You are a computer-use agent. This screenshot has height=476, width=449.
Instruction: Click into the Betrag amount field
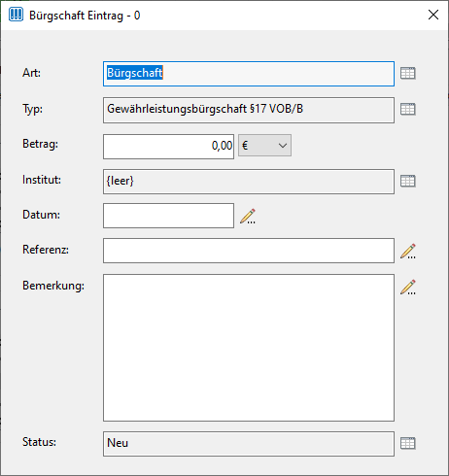click(168, 147)
